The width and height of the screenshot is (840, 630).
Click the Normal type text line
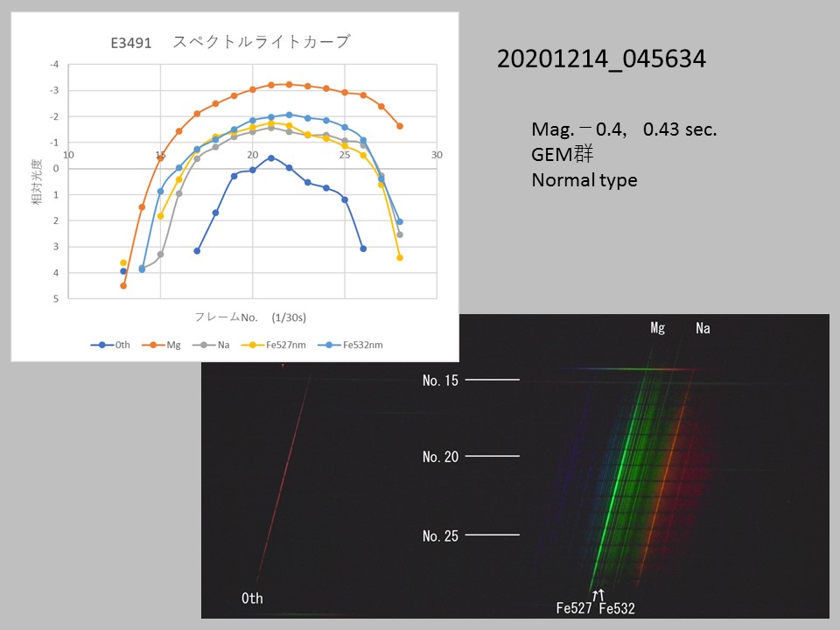[584, 180]
